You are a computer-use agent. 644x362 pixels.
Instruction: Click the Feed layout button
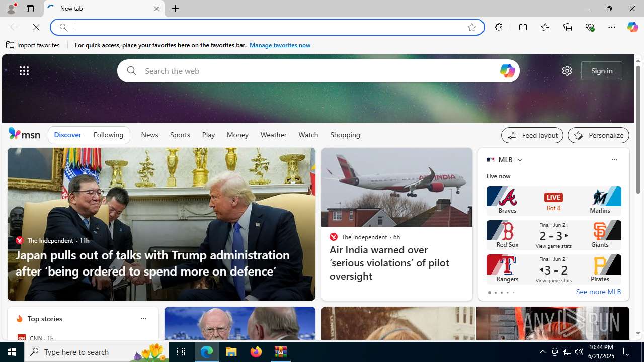[x=532, y=135]
